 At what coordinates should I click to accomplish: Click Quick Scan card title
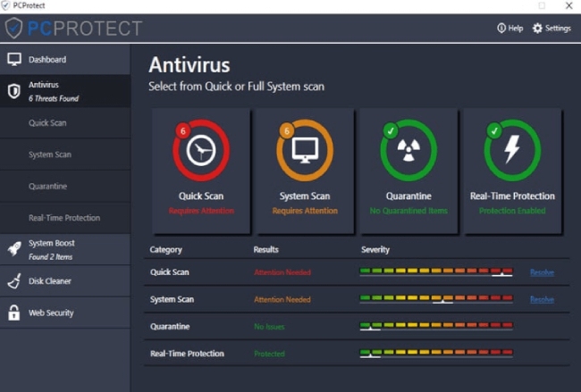point(201,196)
